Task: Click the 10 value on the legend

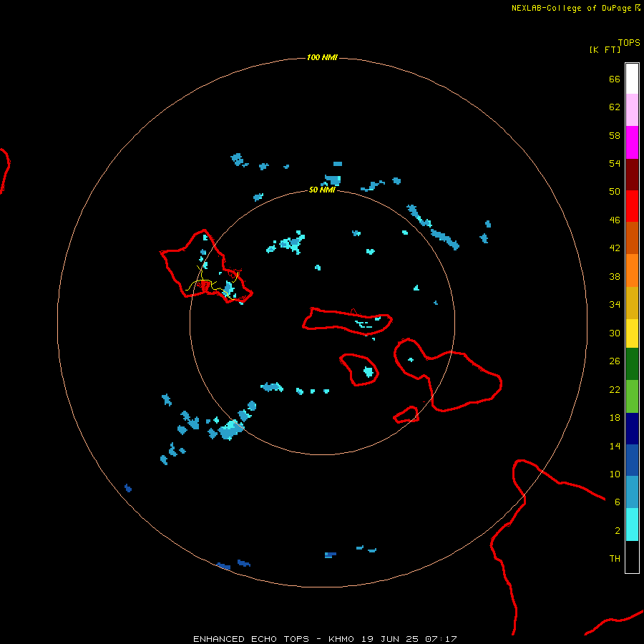Action: tap(615, 474)
